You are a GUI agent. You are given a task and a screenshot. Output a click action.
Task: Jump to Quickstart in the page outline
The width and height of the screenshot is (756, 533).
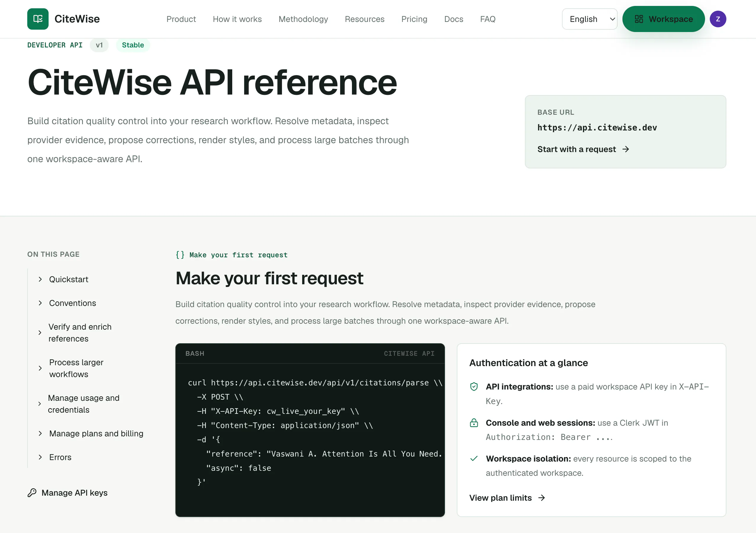[x=68, y=280]
